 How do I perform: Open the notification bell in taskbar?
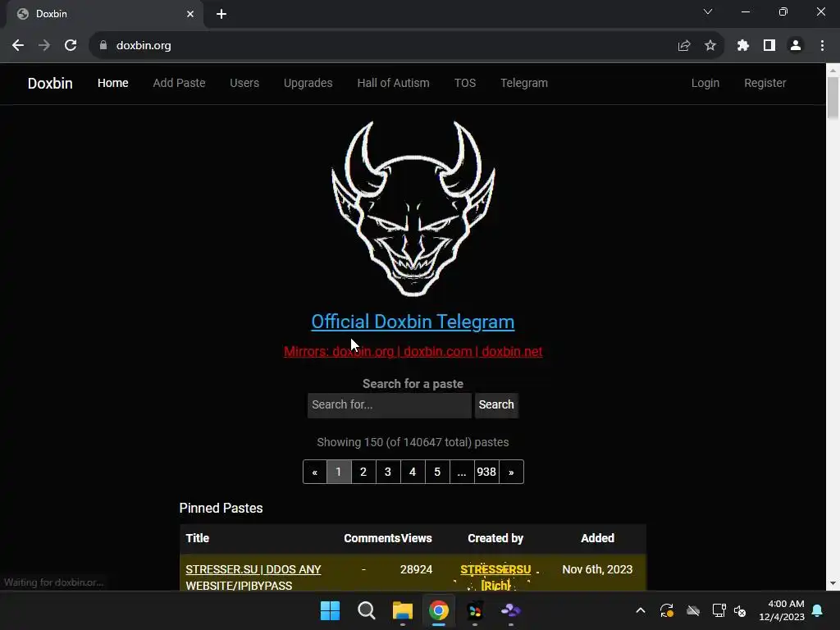click(x=818, y=610)
